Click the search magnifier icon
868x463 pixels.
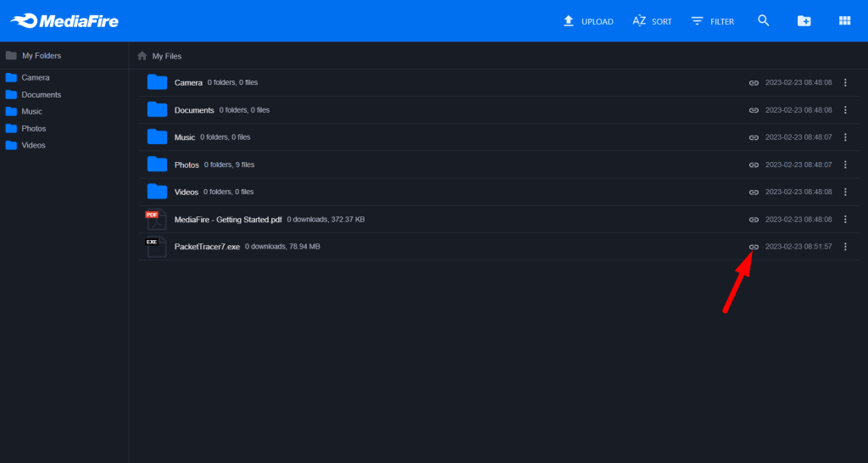764,20
